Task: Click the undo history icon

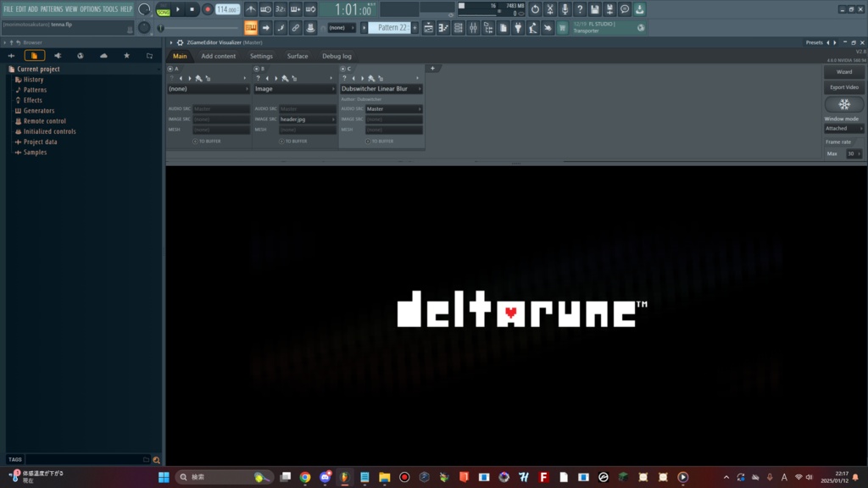Action: point(535,9)
